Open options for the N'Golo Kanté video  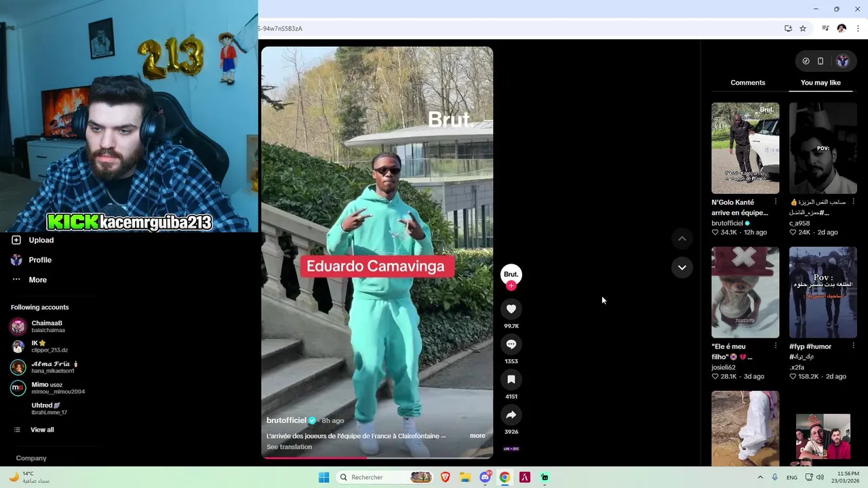(x=776, y=202)
